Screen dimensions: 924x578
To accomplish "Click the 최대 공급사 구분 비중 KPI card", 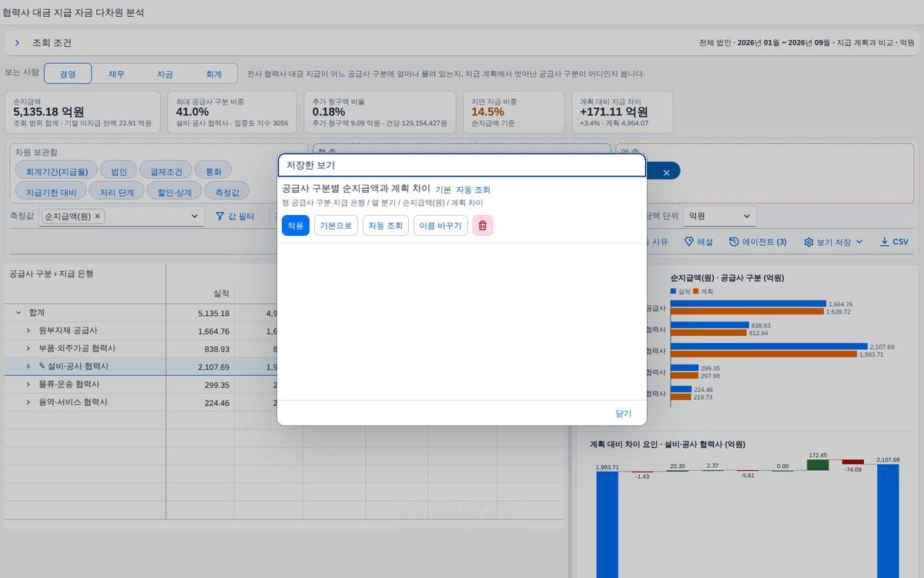I will [x=232, y=112].
